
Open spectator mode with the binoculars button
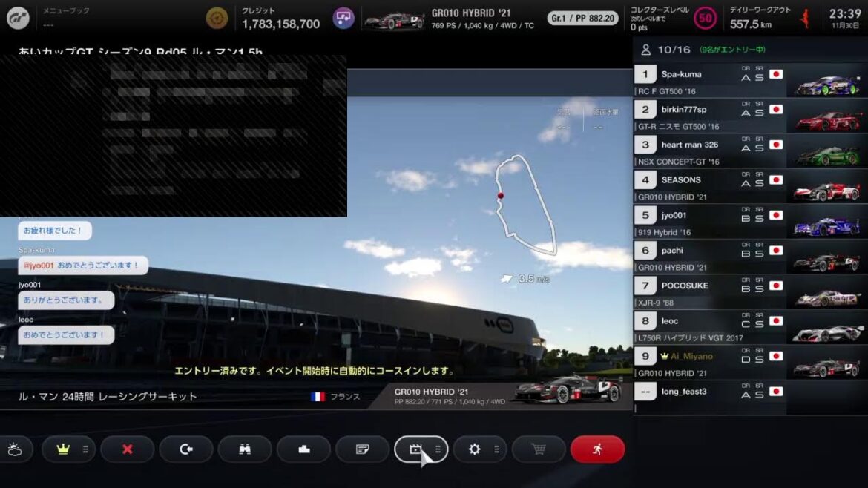point(245,449)
